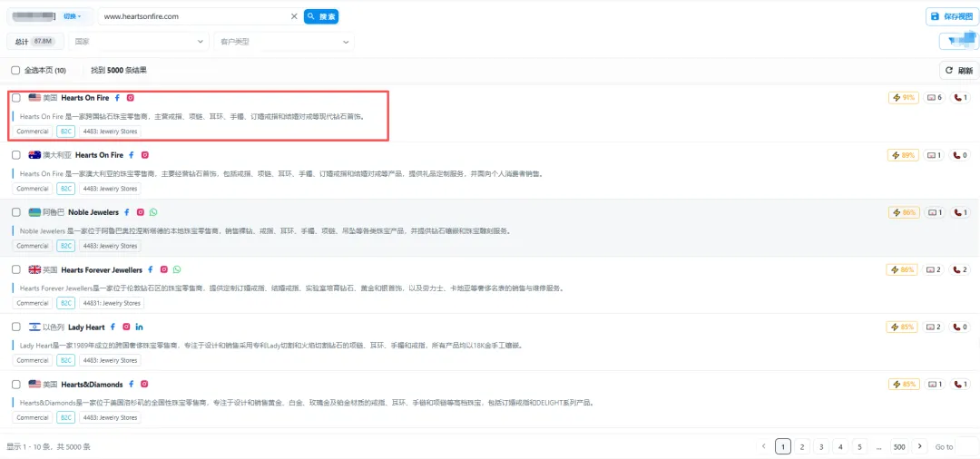Open Noble Jewelers WhatsApp icon

153,212
